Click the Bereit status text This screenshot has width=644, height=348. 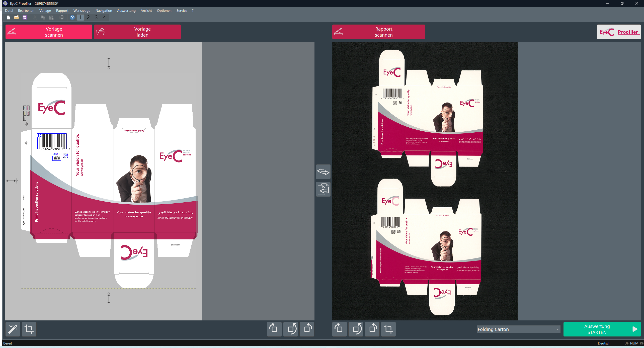8,343
